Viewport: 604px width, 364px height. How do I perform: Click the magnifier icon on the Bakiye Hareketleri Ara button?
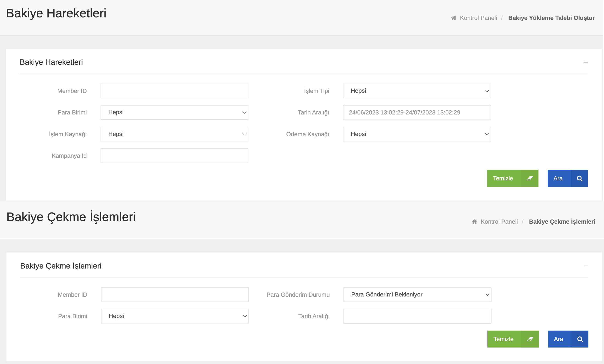click(x=579, y=178)
